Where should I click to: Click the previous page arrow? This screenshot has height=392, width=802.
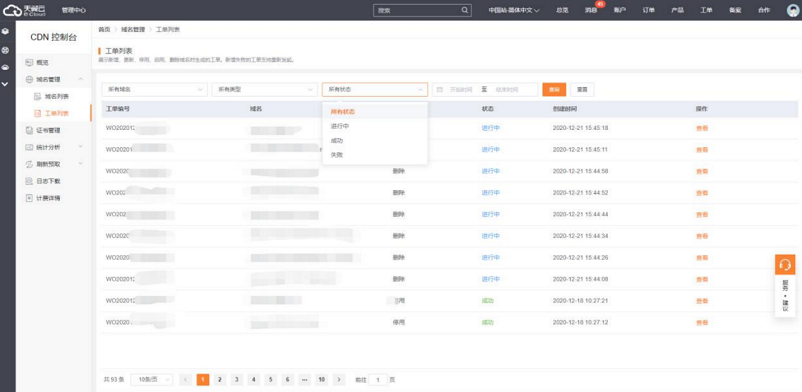pos(186,380)
